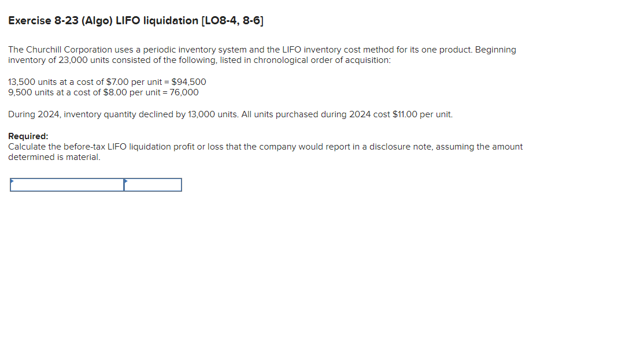The height and width of the screenshot is (339, 644).
Task: Click the disclosure note instruction sentence
Action: point(265,147)
